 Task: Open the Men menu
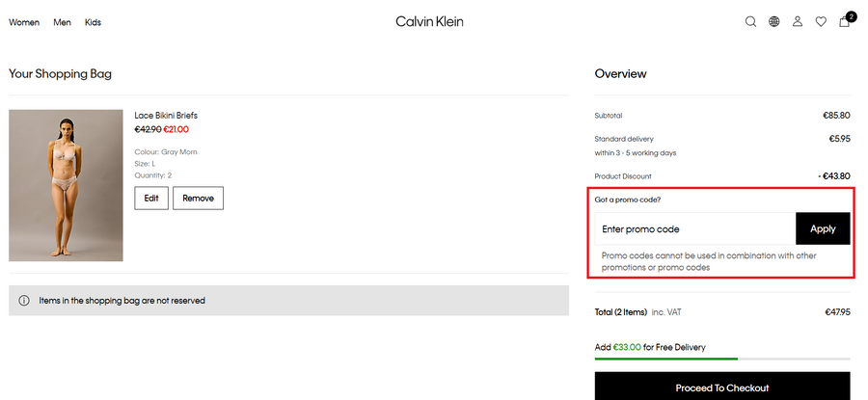click(62, 22)
